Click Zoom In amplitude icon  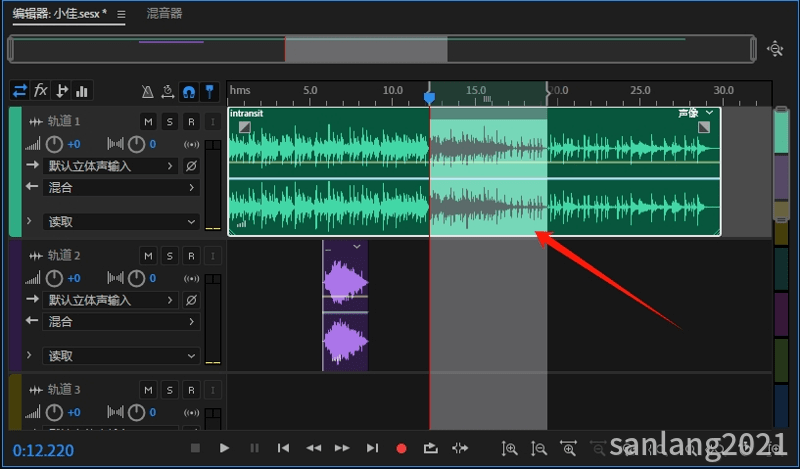click(x=509, y=449)
